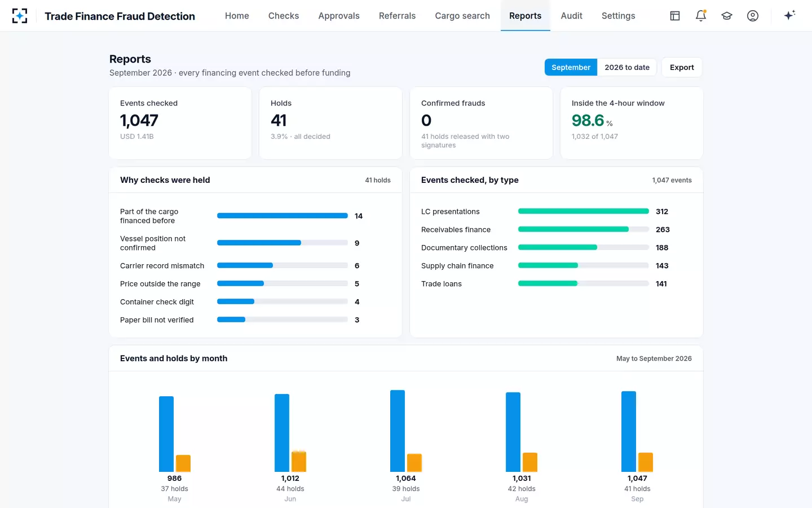Click the Trade Finance Fraud Detection logo icon
This screenshot has height=508, width=812.
(x=20, y=16)
